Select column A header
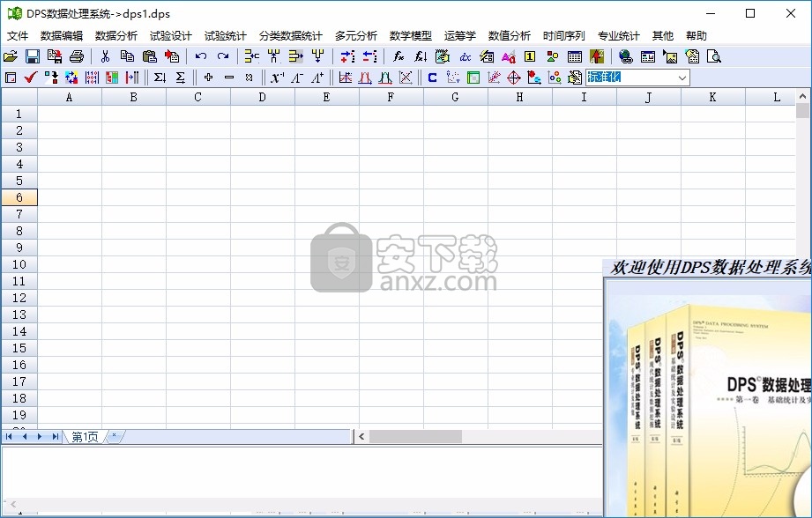The width and height of the screenshot is (812, 518). tap(70, 97)
